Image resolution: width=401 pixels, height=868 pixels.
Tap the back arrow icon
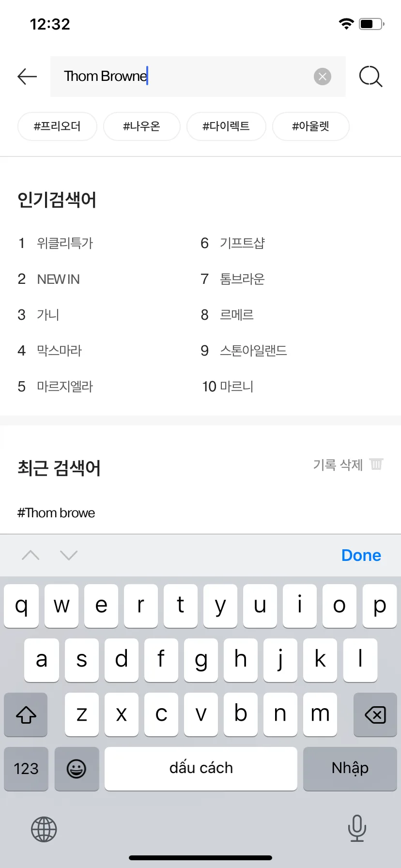pos(27,77)
